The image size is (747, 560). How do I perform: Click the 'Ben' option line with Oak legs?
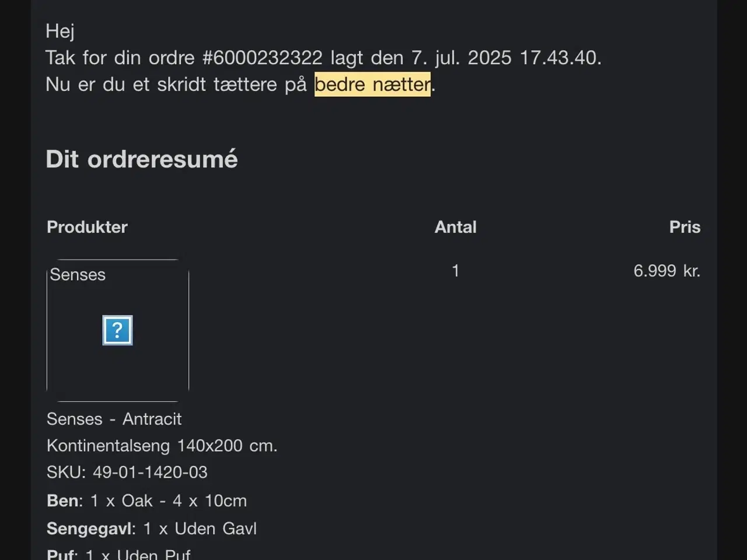[146, 501]
